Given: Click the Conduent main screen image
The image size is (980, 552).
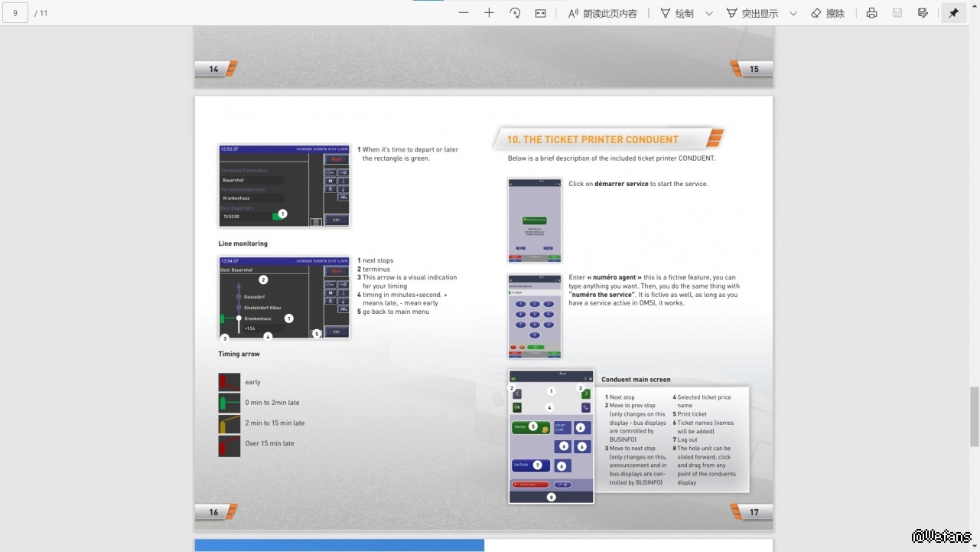Looking at the screenshot, I should [551, 436].
